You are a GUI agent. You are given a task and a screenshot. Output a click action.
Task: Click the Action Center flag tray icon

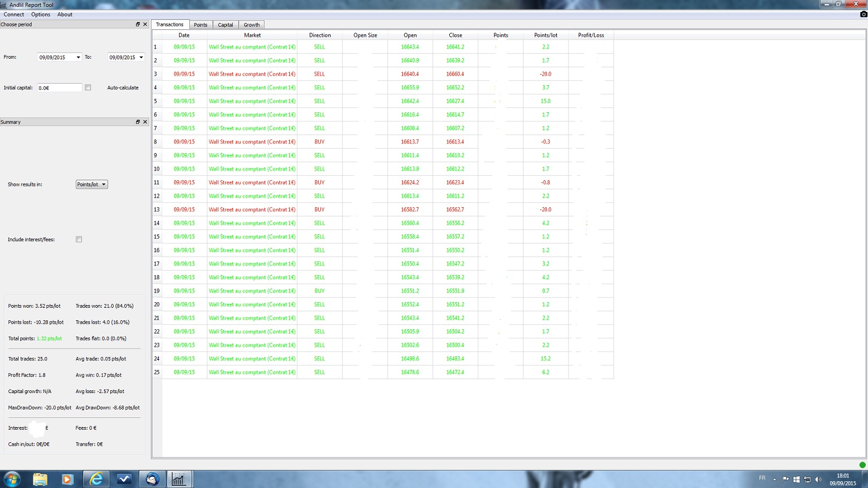(785, 480)
